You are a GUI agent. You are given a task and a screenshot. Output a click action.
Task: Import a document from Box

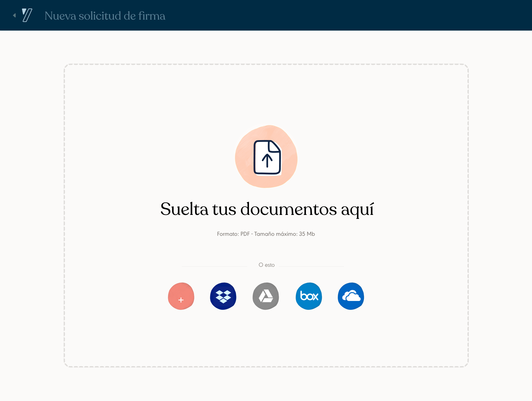pos(309,296)
